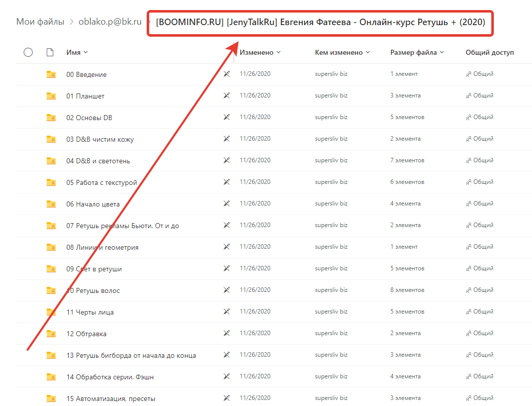Viewport: 532px width, 406px height.
Task: Click the sync icon for 14 Обработка серии
Action: click(x=227, y=376)
